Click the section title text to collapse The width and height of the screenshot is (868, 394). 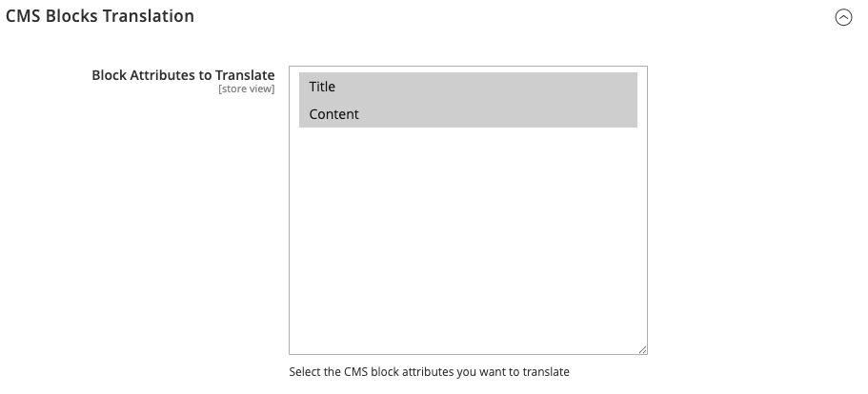tap(100, 16)
